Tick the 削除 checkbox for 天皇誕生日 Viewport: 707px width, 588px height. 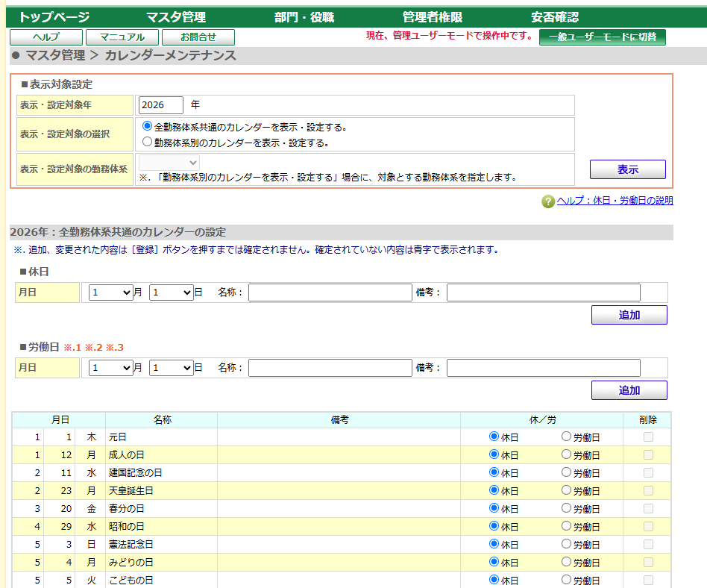(x=648, y=490)
